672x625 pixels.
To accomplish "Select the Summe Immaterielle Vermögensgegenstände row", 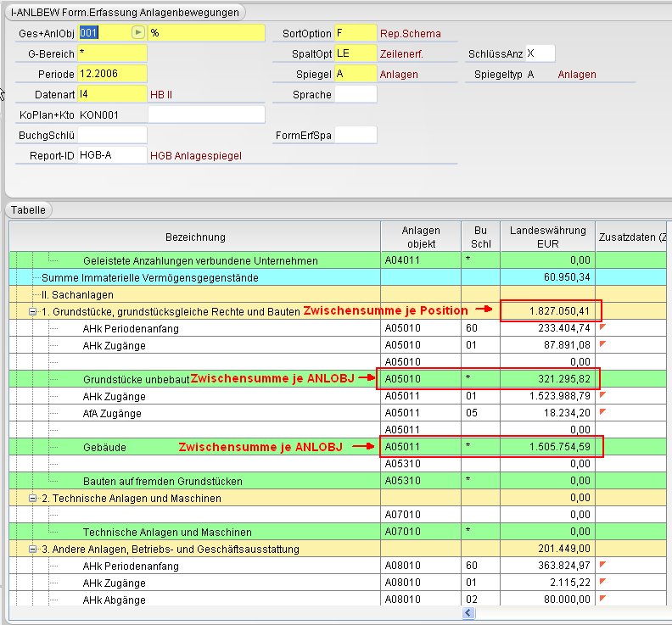I will (x=338, y=277).
